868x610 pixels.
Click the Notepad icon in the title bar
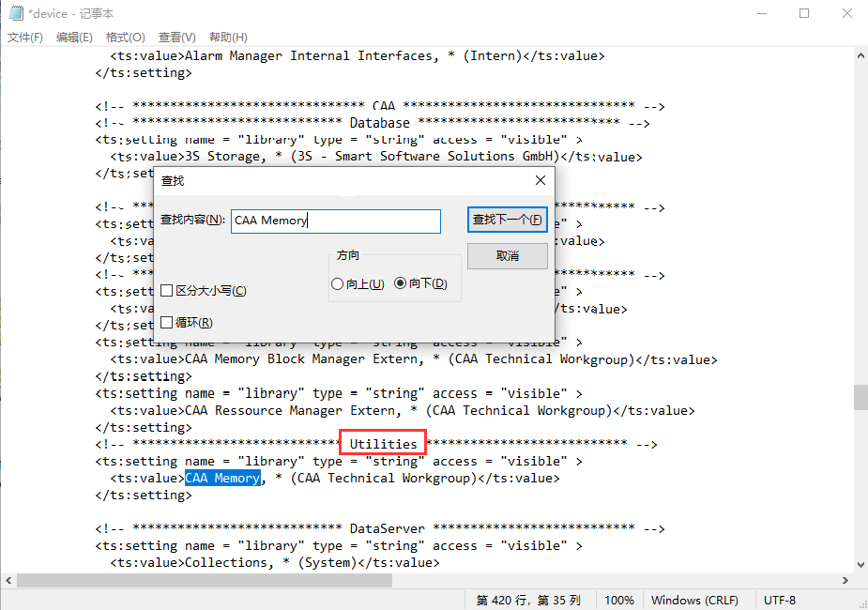pyautogui.click(x=15, y=14)
